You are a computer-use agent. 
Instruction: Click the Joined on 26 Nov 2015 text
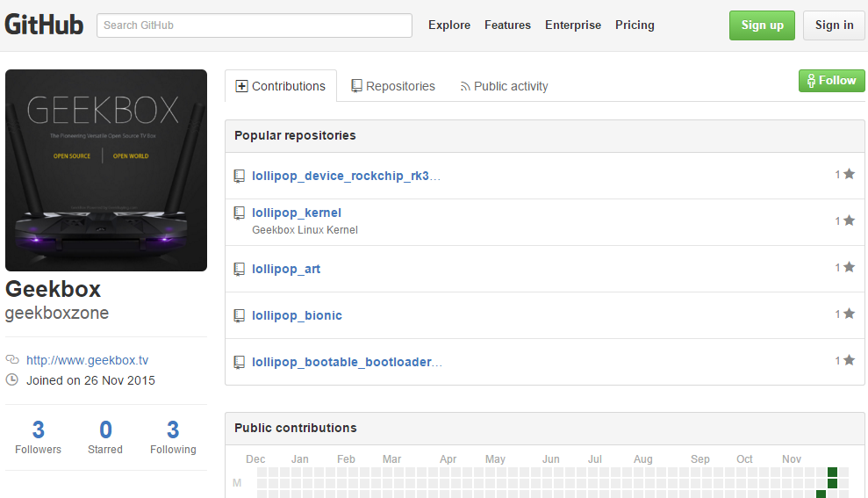90,380
